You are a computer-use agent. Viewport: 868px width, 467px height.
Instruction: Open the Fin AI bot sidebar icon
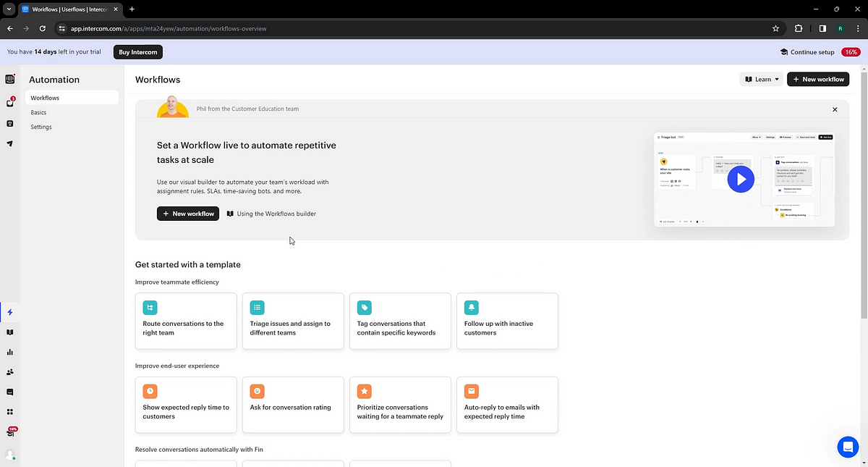(10, 123)
